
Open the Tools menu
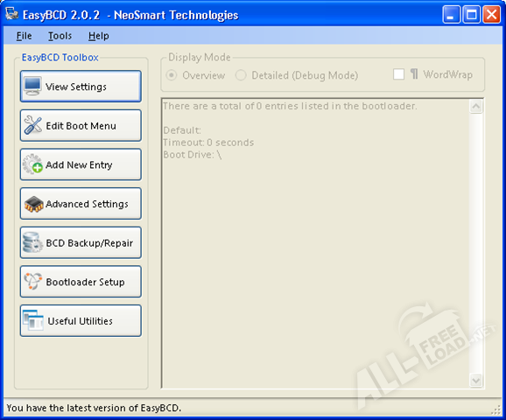tap(60, 36)
